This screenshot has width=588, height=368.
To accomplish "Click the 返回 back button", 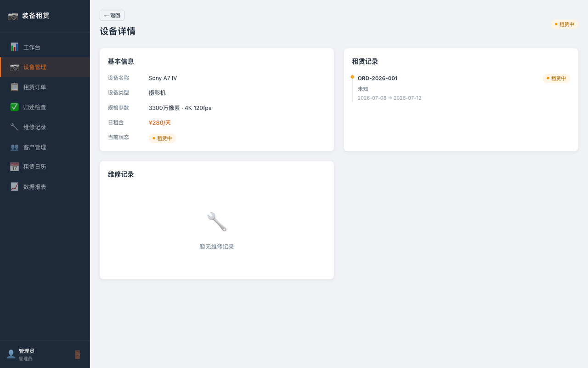I will (x=112, y=15).
